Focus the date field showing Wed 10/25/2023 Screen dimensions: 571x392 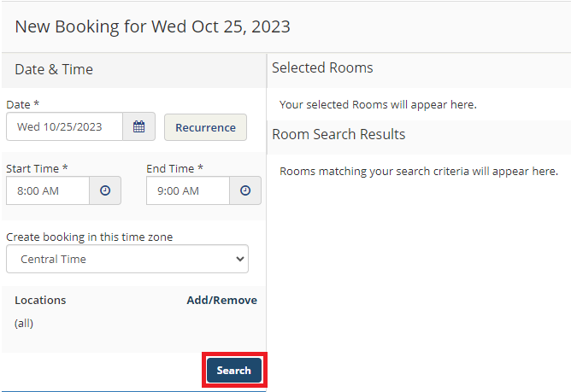pyautogui.click(x=64, y=126)
